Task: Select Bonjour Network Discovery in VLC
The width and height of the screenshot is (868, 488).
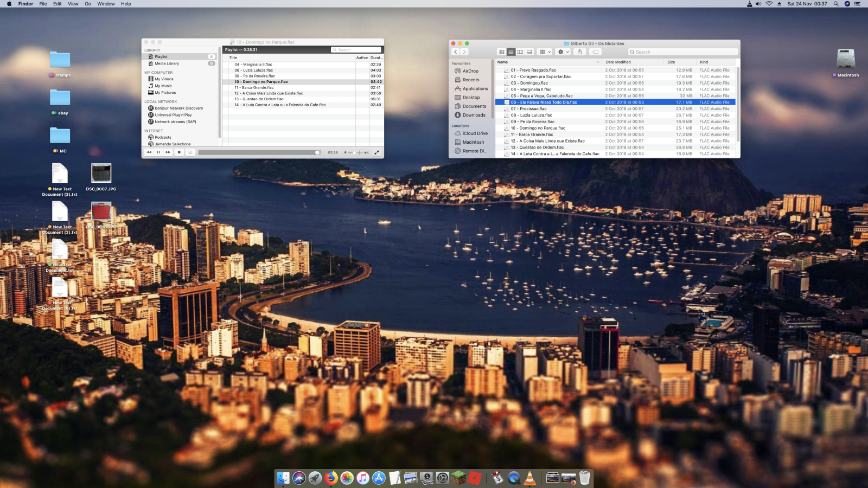Action: coord(178,108)
